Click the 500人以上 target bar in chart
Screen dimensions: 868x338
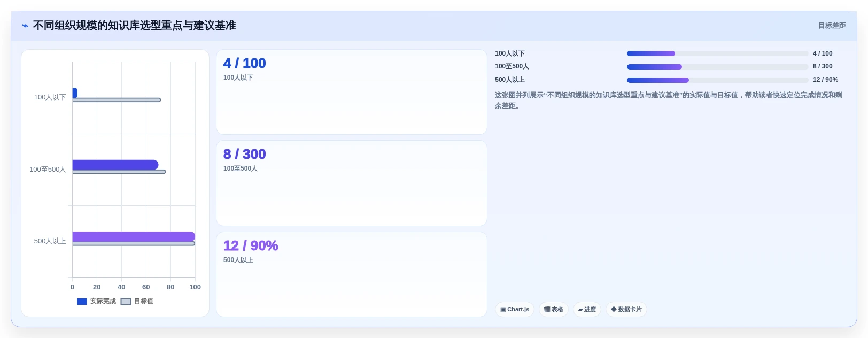[x=134, y=244]
